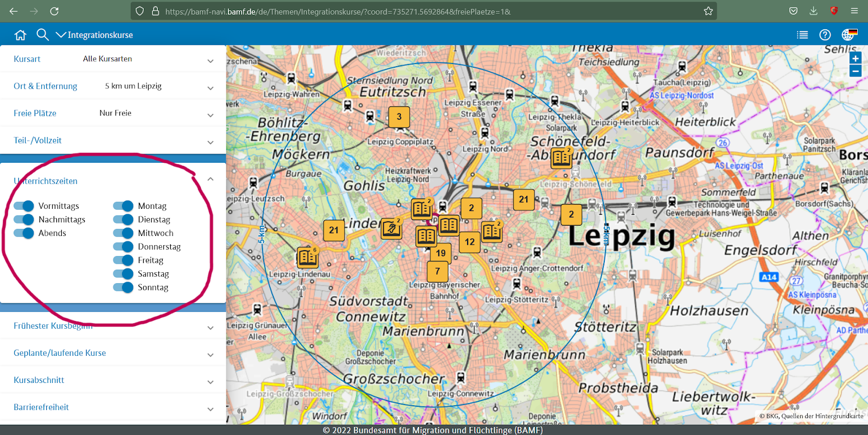Bookmark this page with the star
Image resolution: width=868 pixels, height=435 pixels.
[708, 11]
